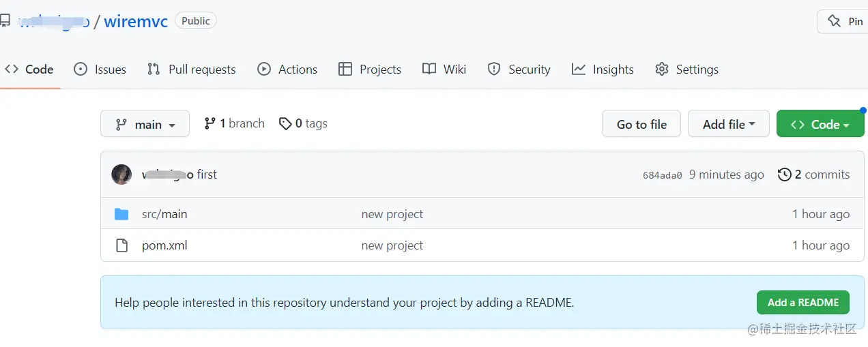Viewport: 868px width, 347px height.
Task: Click the pom.xml file icon
Action: pyautogui.click(x=121, y=245)
